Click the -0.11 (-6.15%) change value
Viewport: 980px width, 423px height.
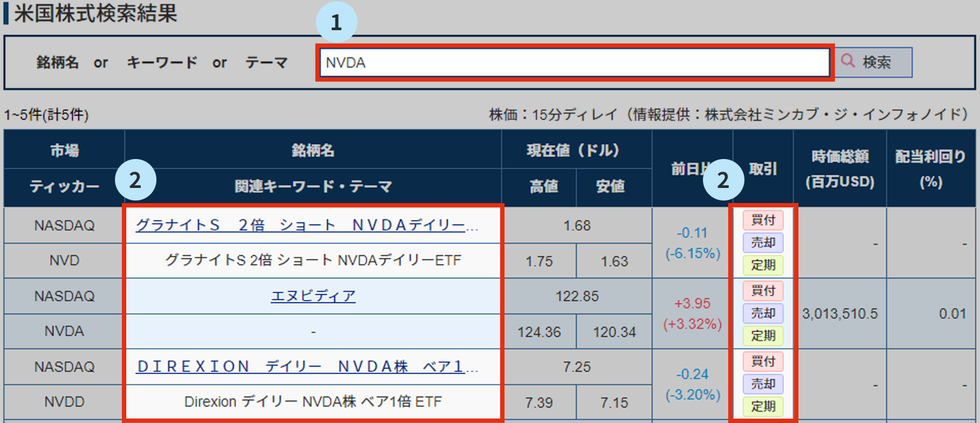[x=692, y=243]
